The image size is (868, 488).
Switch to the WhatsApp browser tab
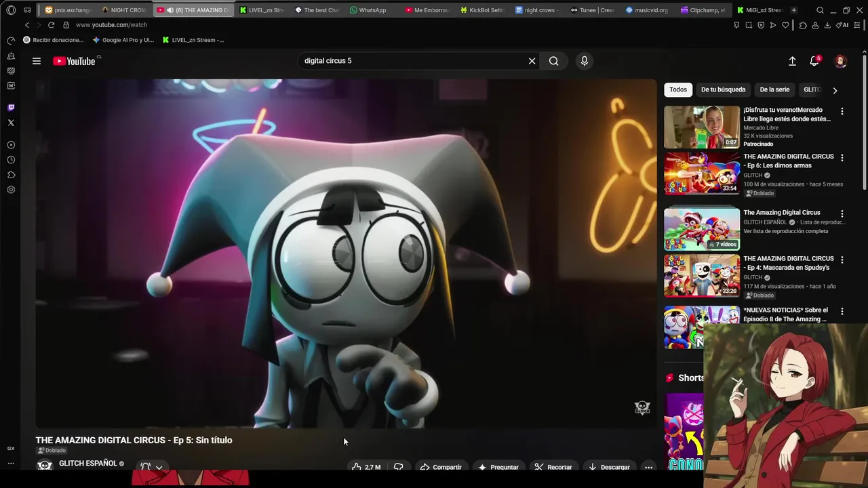tap(372, 10)
